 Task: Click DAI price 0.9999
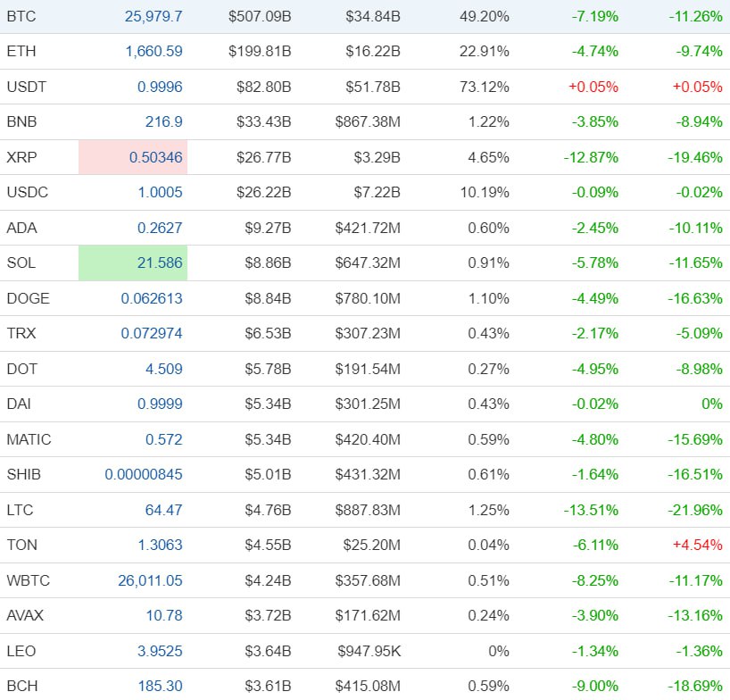pyautogui.click(x=160, y=404)
